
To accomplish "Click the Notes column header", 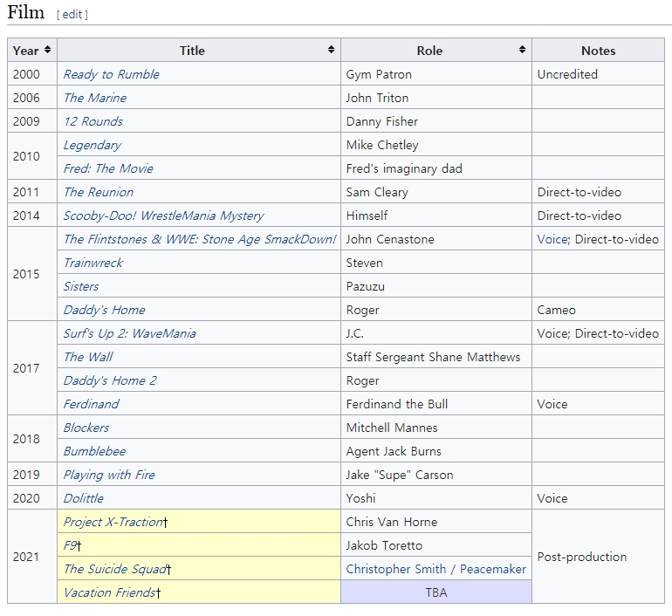I will pyautogui.click(x=599, y=50).
